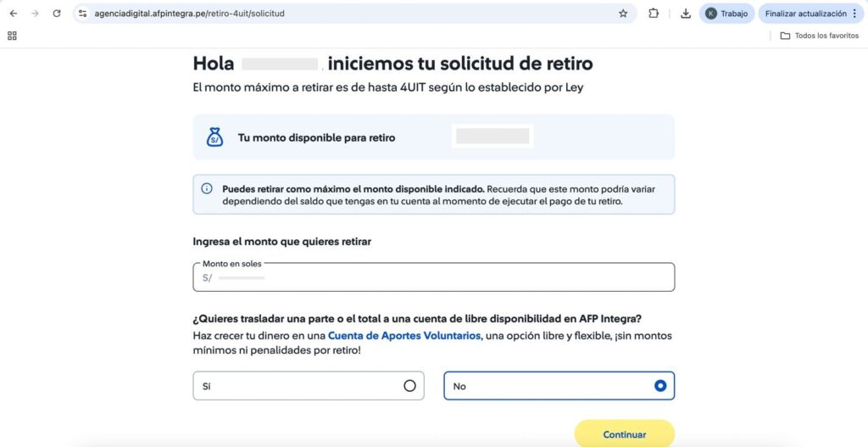Click the info circle icon in notice

pos(207,189)
